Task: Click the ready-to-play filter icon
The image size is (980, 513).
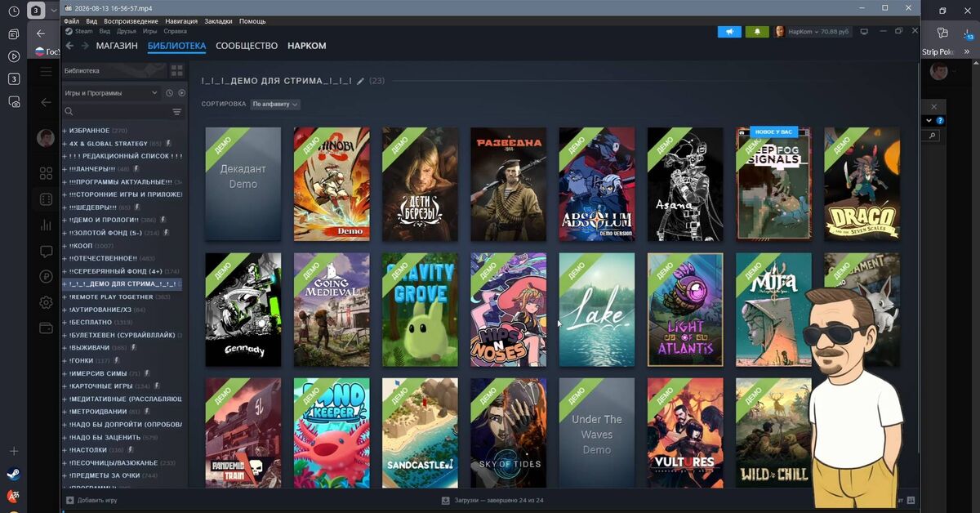Action: click(181, 93)
